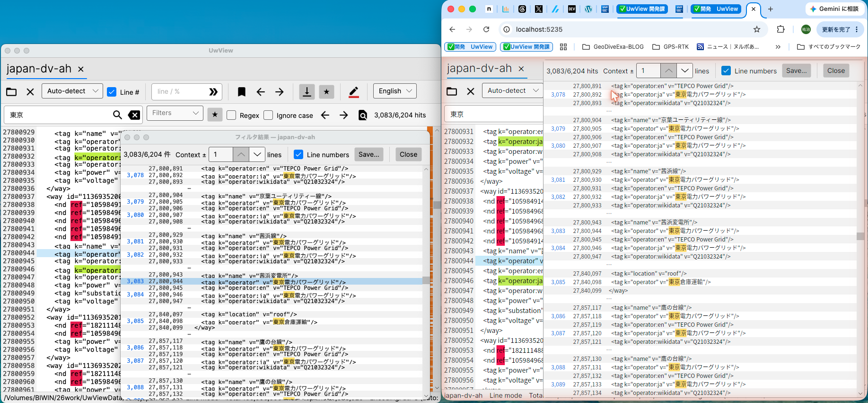The image size is (868, 403).
Task: Open the green profile avatar in Chrome
Action: pos(806,29)
